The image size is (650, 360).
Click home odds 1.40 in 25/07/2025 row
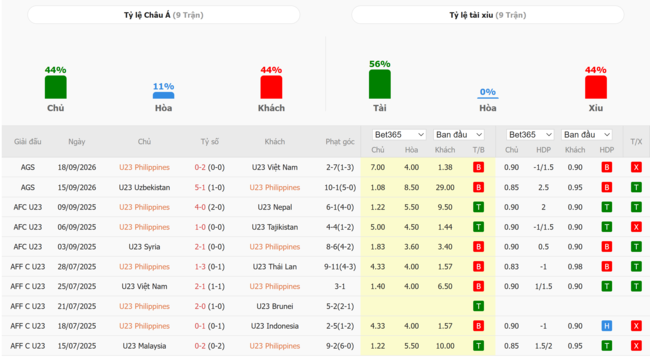pos(378,286)
